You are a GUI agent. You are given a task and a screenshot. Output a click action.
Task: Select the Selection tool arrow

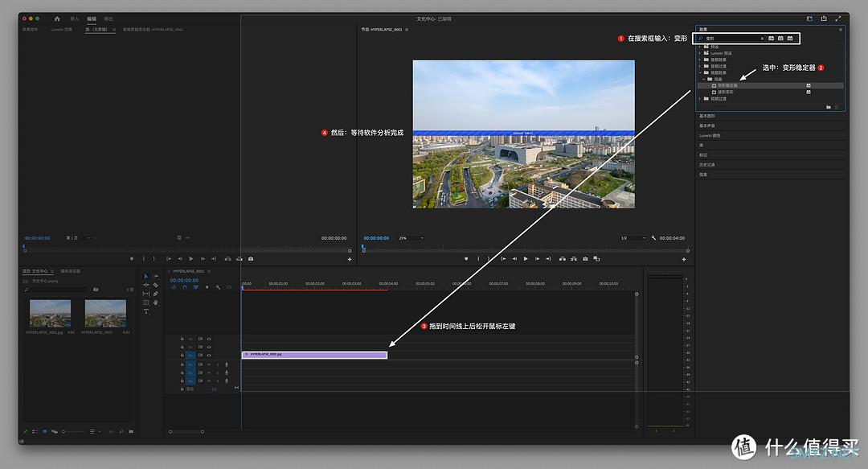pyautogui.click(x=146, y=276)
